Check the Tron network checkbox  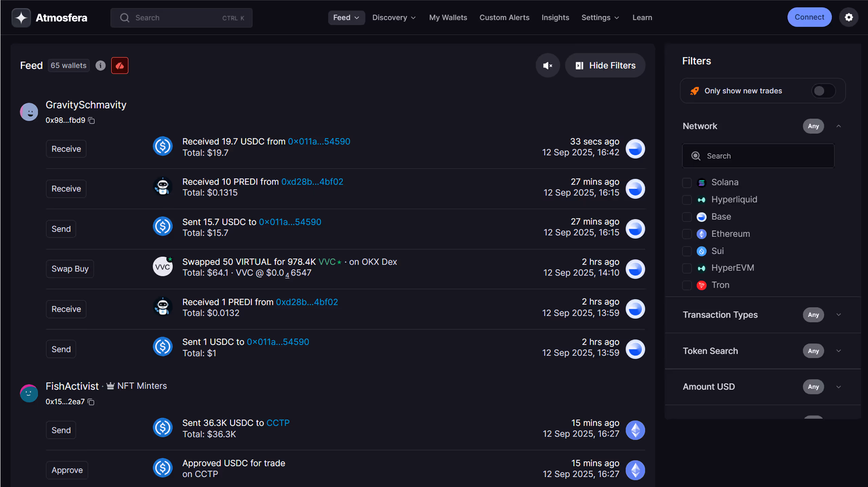coord(687,286)
